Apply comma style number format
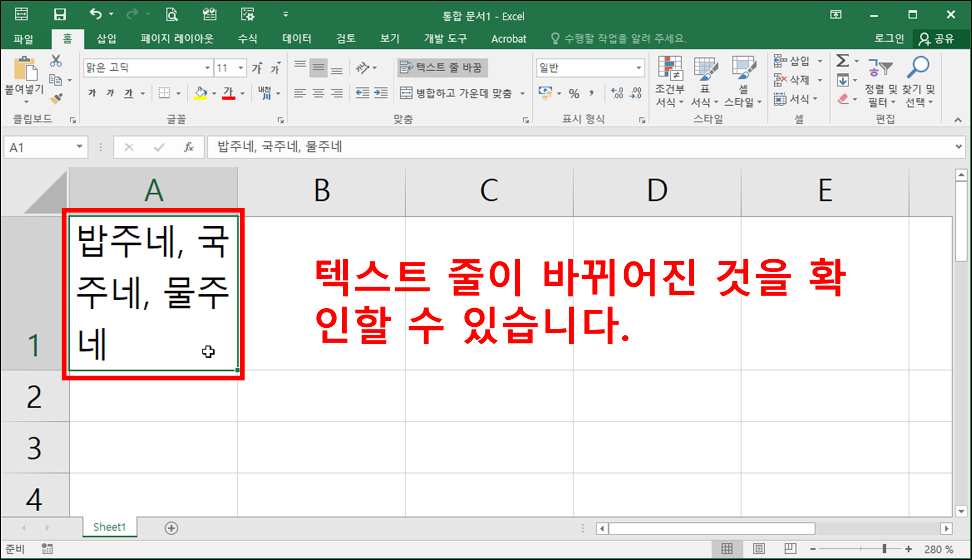972x560 pixels. (x=592, y=93)
